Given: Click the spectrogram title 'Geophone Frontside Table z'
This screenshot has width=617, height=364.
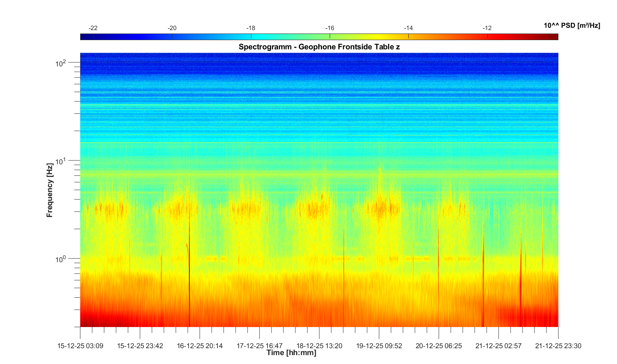Looking at the screenshot, I should 319,47.
